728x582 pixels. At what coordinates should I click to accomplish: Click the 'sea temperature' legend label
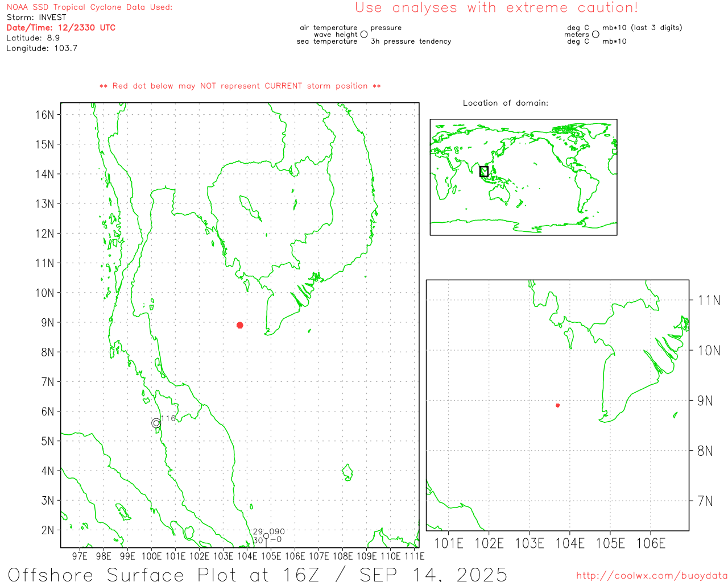[x=327, y=41]
